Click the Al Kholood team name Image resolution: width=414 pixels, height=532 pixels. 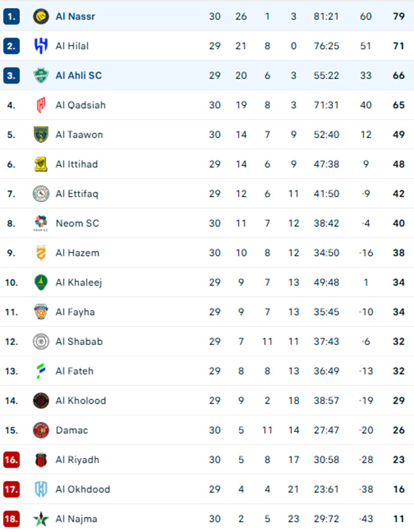click(80, 401)
